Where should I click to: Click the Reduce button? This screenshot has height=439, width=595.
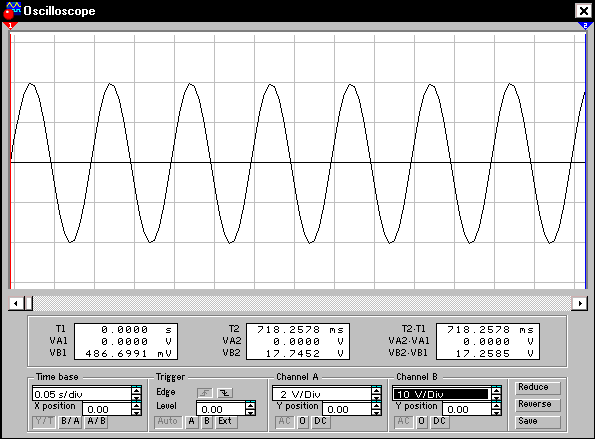pyautogui.click(x=538, y=387)
